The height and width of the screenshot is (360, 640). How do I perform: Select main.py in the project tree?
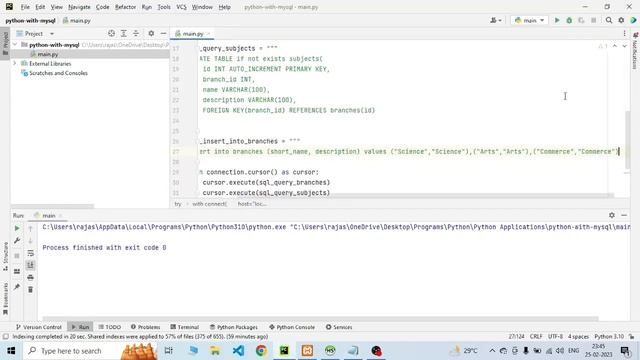coord(48,54)
